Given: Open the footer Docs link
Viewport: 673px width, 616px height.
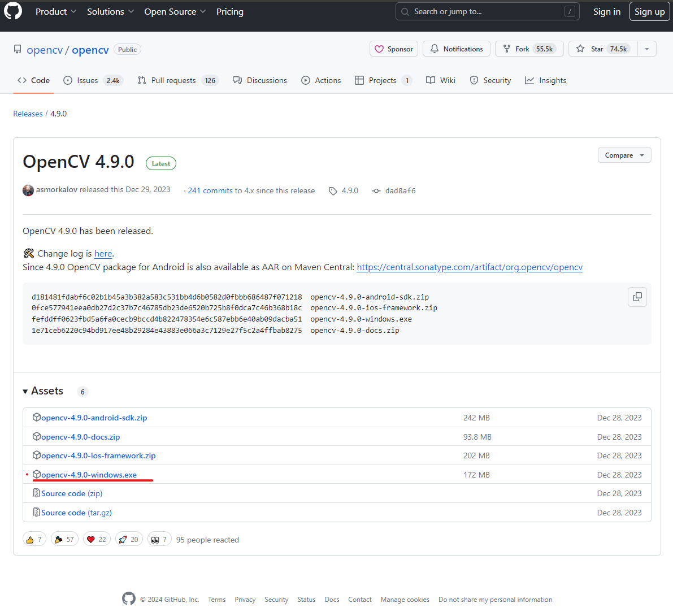Looking at the screenshot, I should [332, 600].
